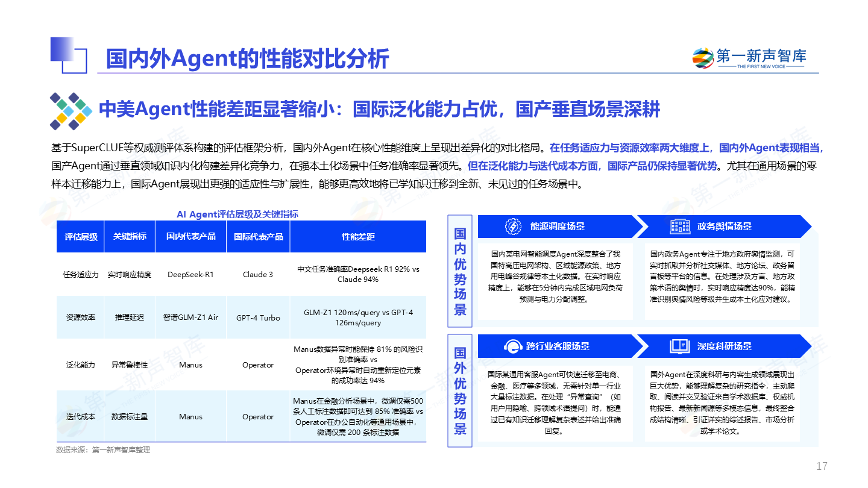Click the blue square decoration beside the slide title

click(63, 49)
